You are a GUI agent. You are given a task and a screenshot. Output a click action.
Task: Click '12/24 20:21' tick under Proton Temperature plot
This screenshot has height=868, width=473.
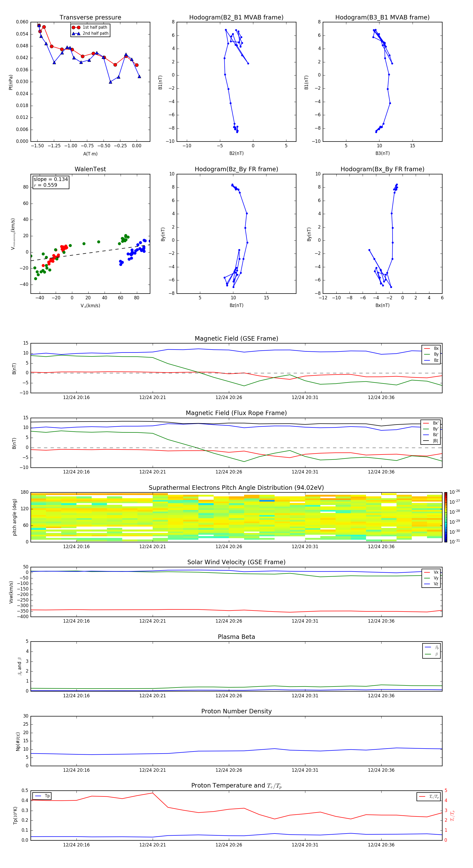point(152,845)
